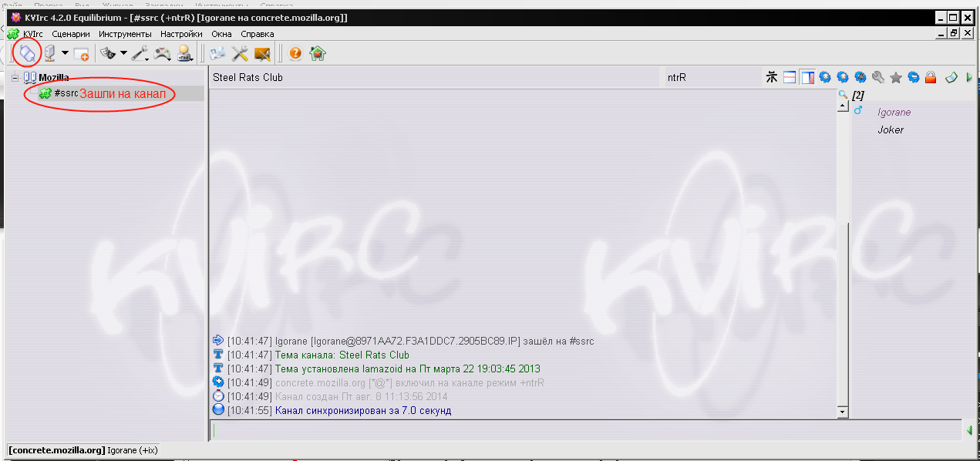Click the KVIrc icon in the menu bar
980x461 pixels.
(13, 34)
